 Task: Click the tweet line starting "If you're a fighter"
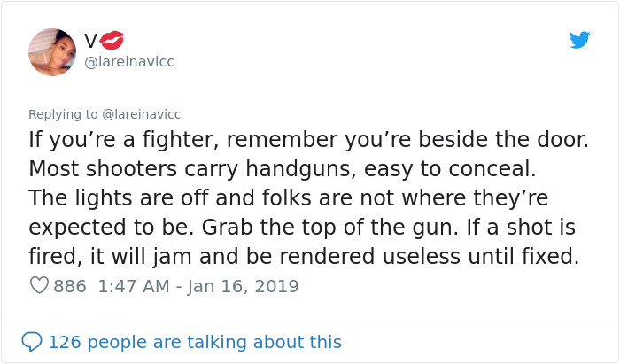pyautogui.click(x=309, y=140)
